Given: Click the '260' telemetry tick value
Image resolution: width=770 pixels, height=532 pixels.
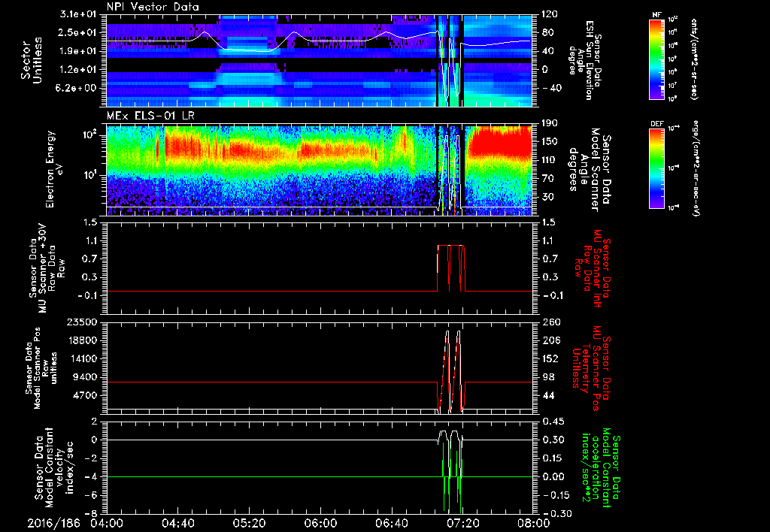Looking at the screenshot, I should pos(551,322).
